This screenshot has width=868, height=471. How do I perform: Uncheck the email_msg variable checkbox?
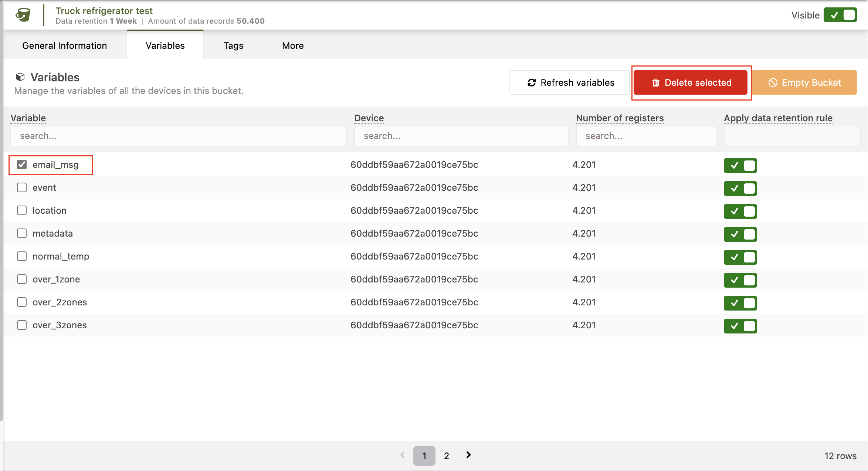pos(22,165)
